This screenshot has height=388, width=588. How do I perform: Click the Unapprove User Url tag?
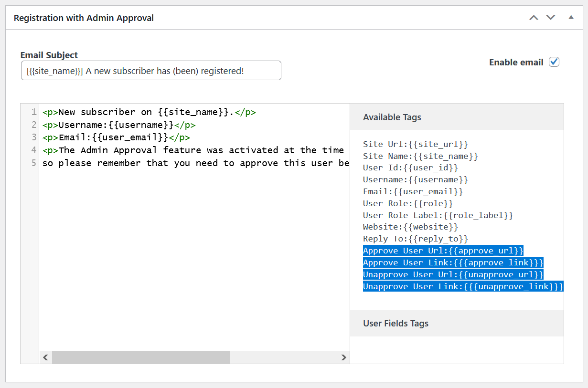pos(453,275)
